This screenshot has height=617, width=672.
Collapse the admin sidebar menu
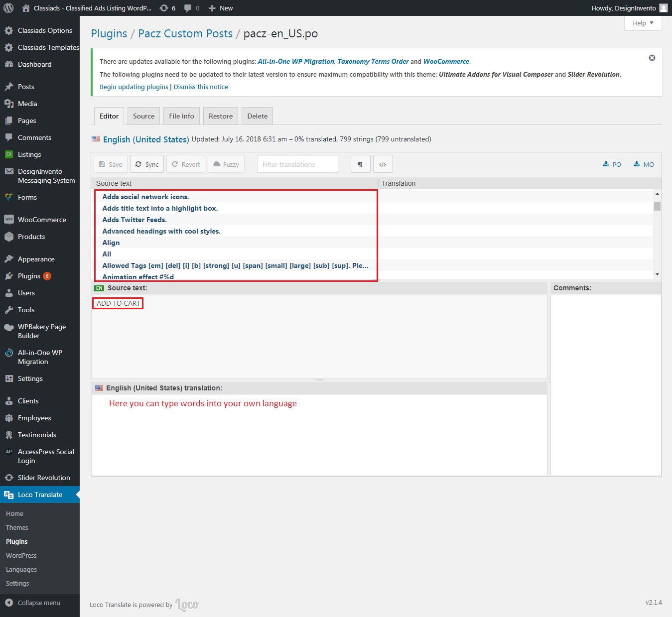tap(40, 603)
